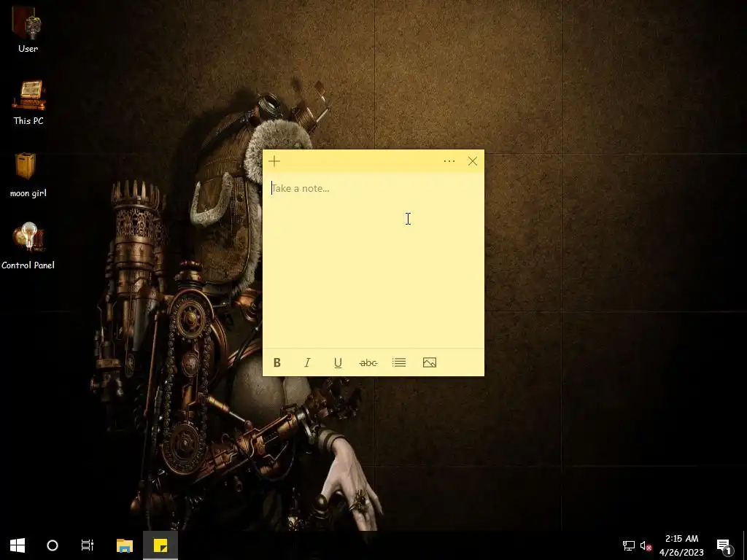Select the User desktop icon
This screenshot has height=560, width=747.
click(x=28, y=29)
